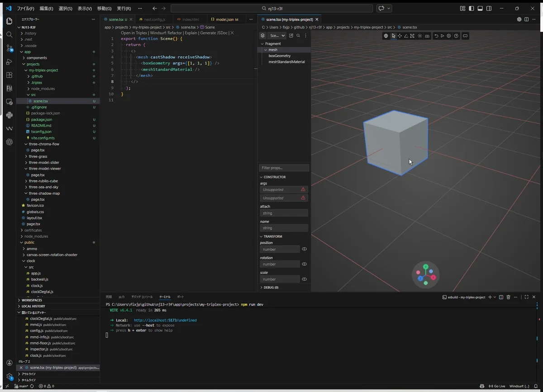Open the viewport settings gear icon

click(449, 36)
